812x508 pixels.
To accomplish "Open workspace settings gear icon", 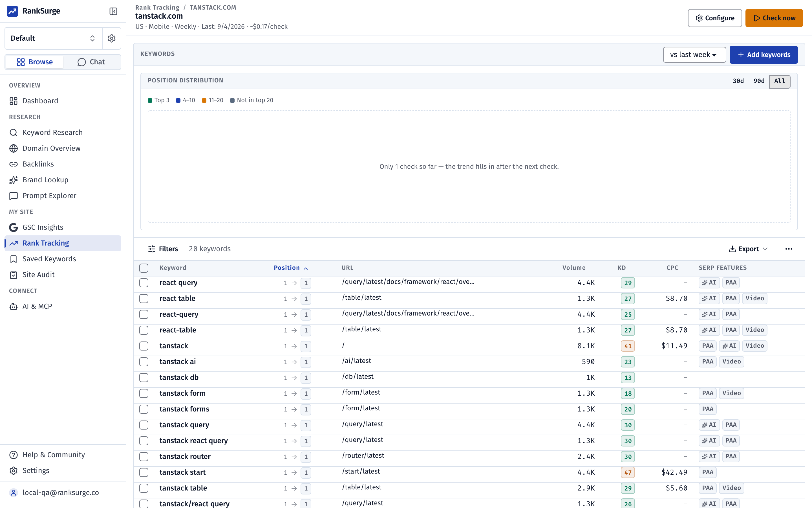I will pyautogui.click(x=112, y=38).
